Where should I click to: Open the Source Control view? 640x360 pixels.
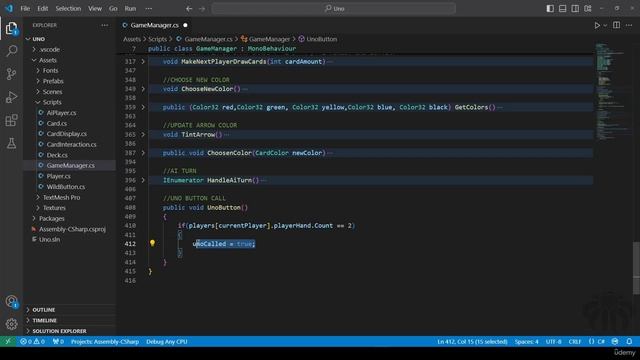tap(11, 74)
